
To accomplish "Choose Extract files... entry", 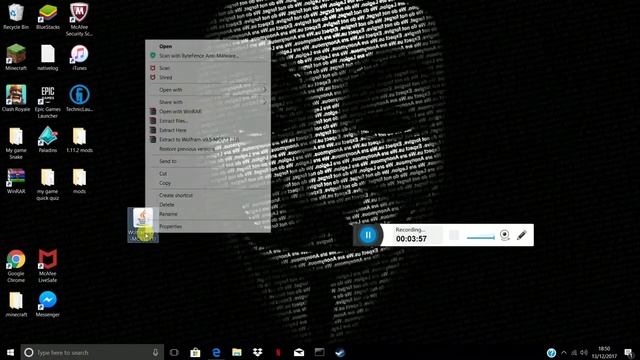I will (x=208, y=121).
